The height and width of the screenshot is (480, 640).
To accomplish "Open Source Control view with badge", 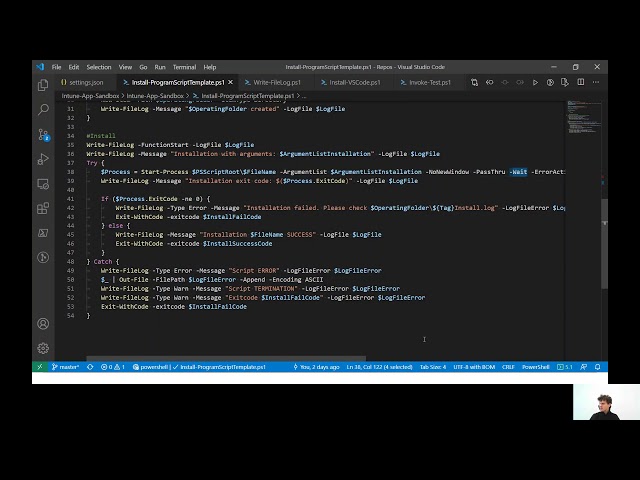I will [x=43, y=135].
